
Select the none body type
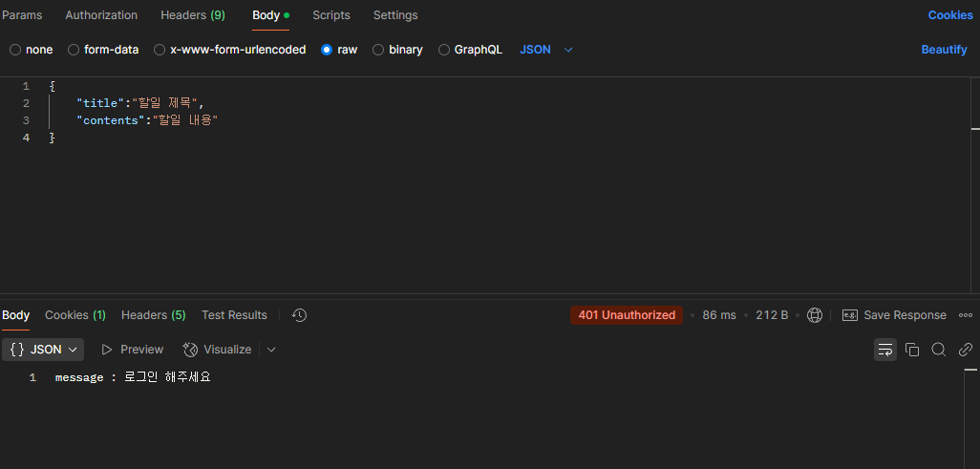tap(32, 50)
